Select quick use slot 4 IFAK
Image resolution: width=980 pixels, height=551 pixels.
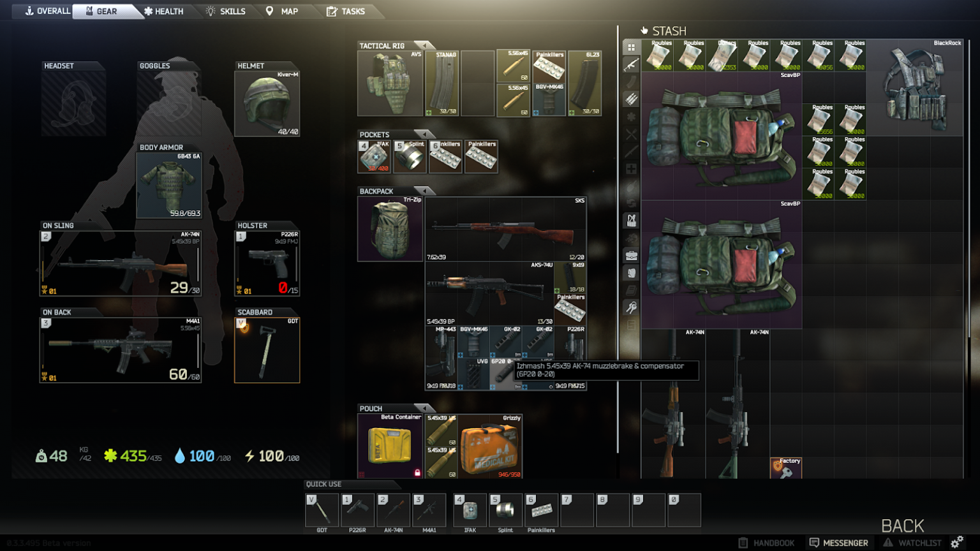pos(470,510)
